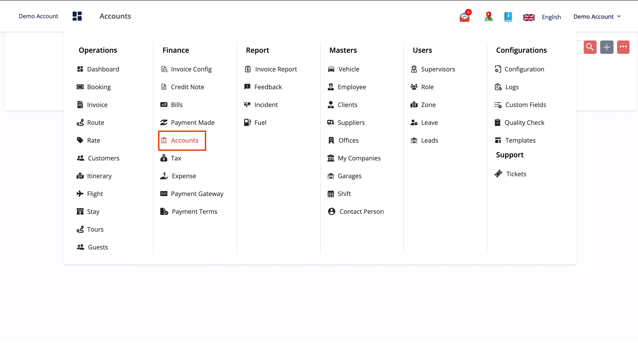Click the Feedback chat icon
638x364 pixels.
247,87
